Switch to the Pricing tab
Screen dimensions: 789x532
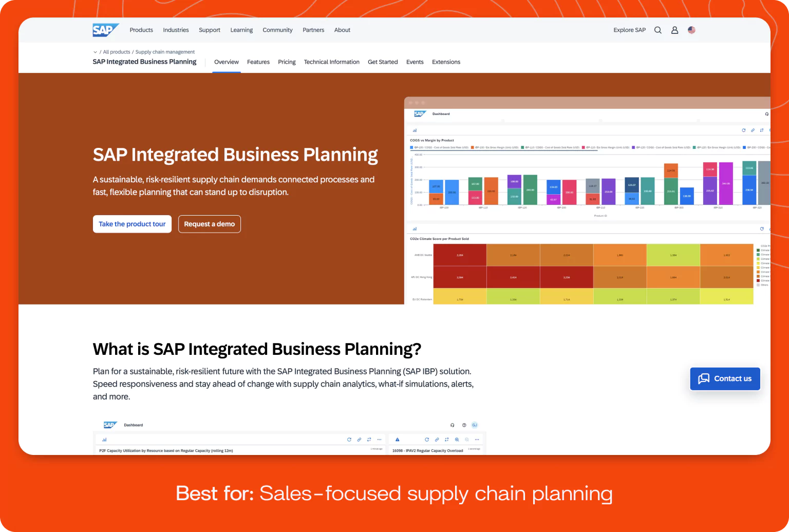(x=287, y=62)
